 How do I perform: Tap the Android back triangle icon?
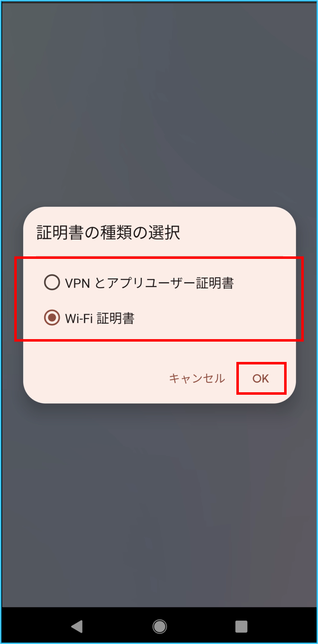pos(77,627)
